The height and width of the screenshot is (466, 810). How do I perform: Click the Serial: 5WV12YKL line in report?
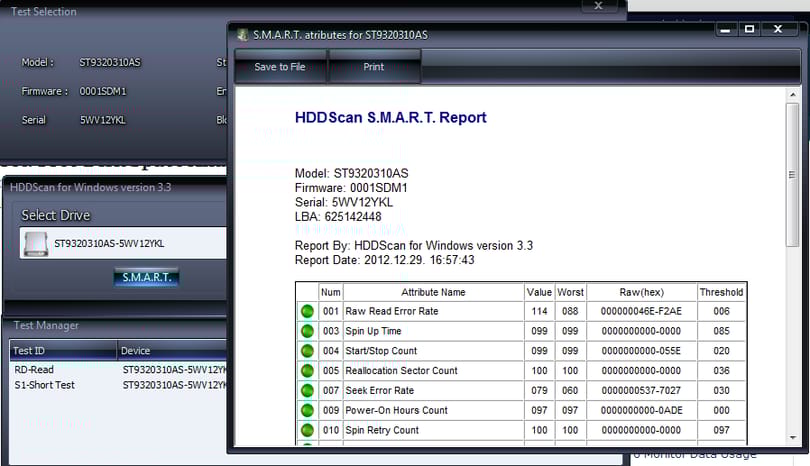coord(344,202)
